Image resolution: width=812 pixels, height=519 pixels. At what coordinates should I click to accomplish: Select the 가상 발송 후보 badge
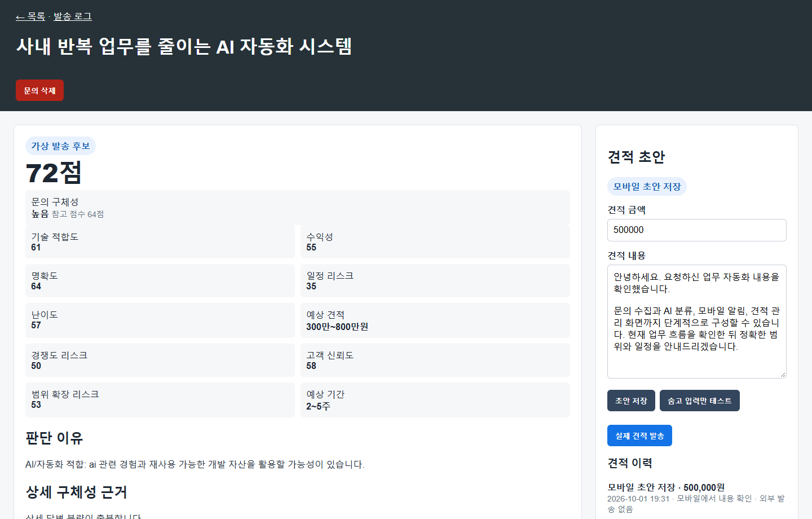pos(60,146)
